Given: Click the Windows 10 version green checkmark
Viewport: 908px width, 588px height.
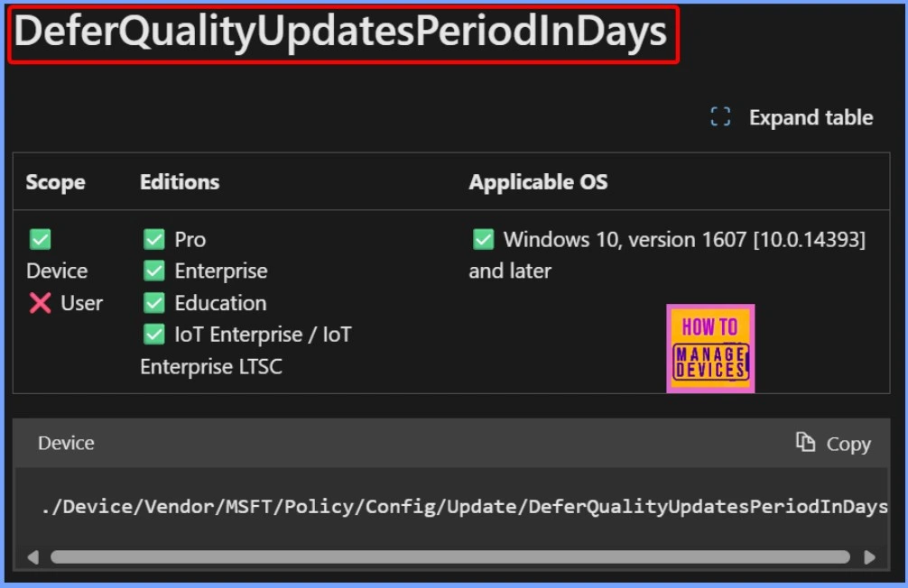Looking at the screenshot, I should (x=484, y=239).
